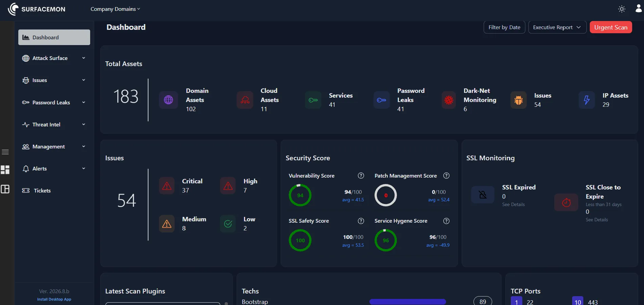
Task: Click the Issues bug icon in Total Assets
Action: (x=519, y=100)
